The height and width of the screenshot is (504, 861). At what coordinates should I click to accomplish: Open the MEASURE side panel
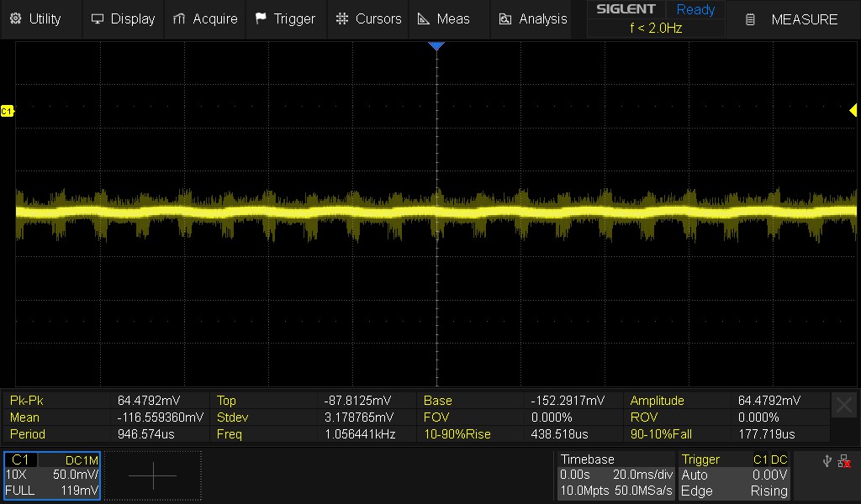[x=794, y=19]
